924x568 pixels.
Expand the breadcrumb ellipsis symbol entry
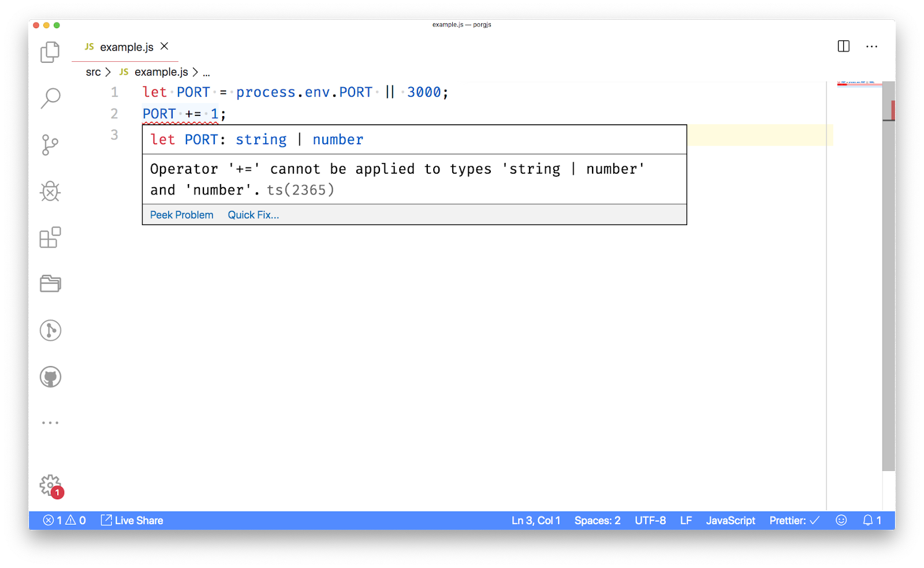pos(206,73)
